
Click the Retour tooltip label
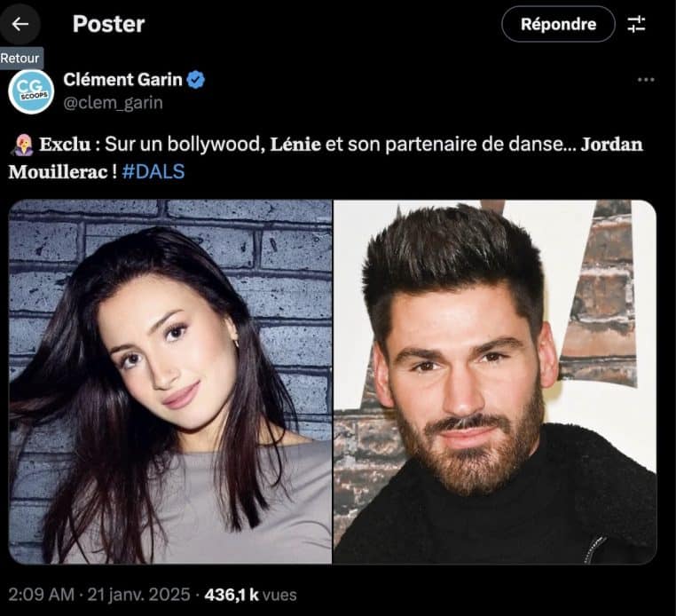(x=20, y=59)
